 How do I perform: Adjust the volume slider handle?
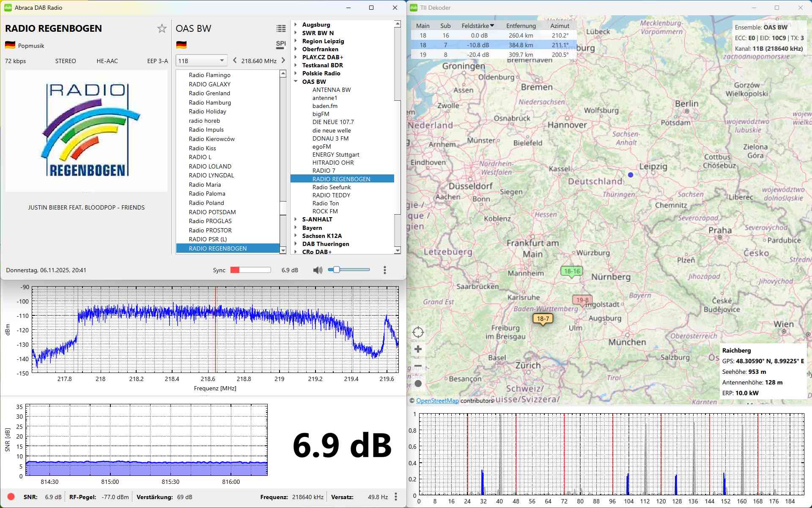click(x=337, y=270)
